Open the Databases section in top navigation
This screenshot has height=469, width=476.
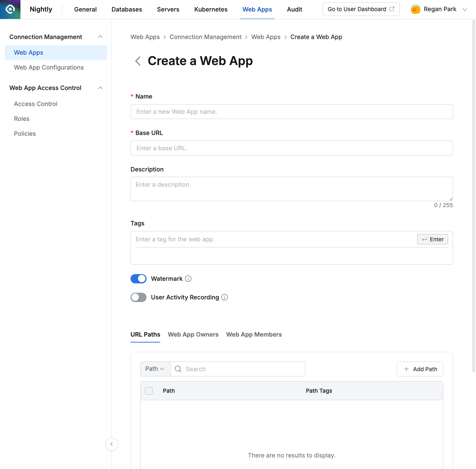(126, 9)
